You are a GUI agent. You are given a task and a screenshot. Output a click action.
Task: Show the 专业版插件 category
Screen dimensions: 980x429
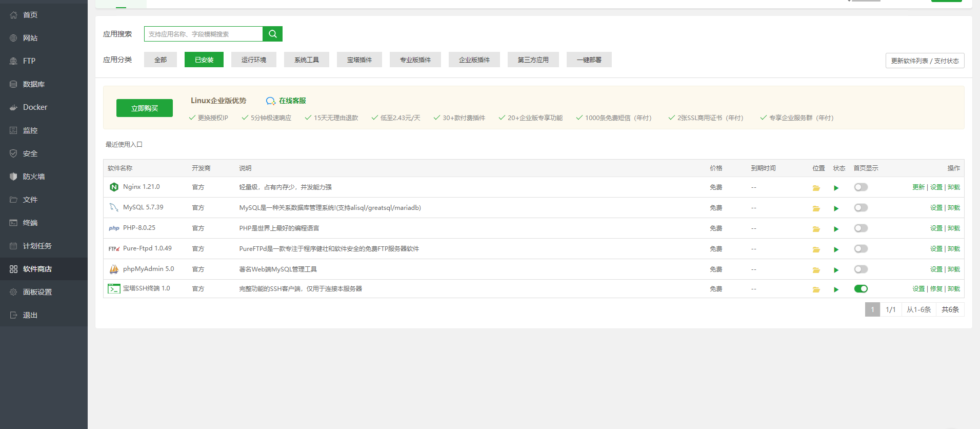[415, 60]
